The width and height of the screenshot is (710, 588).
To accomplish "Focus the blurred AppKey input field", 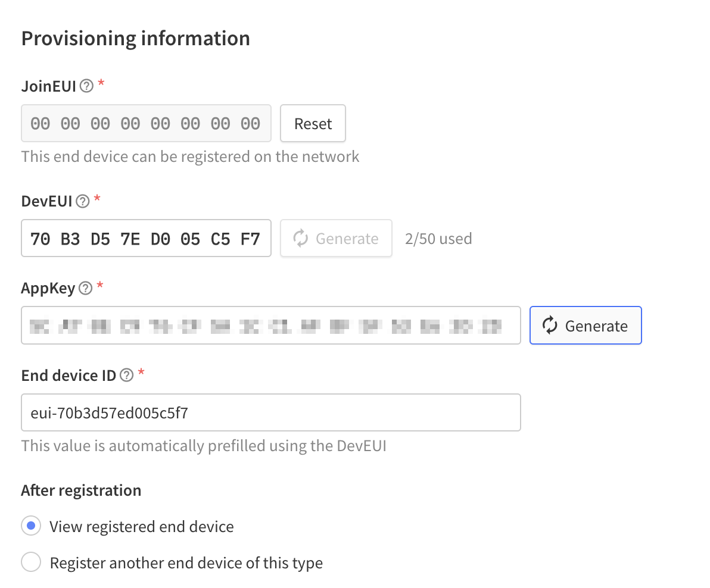I will coord(271,325).
